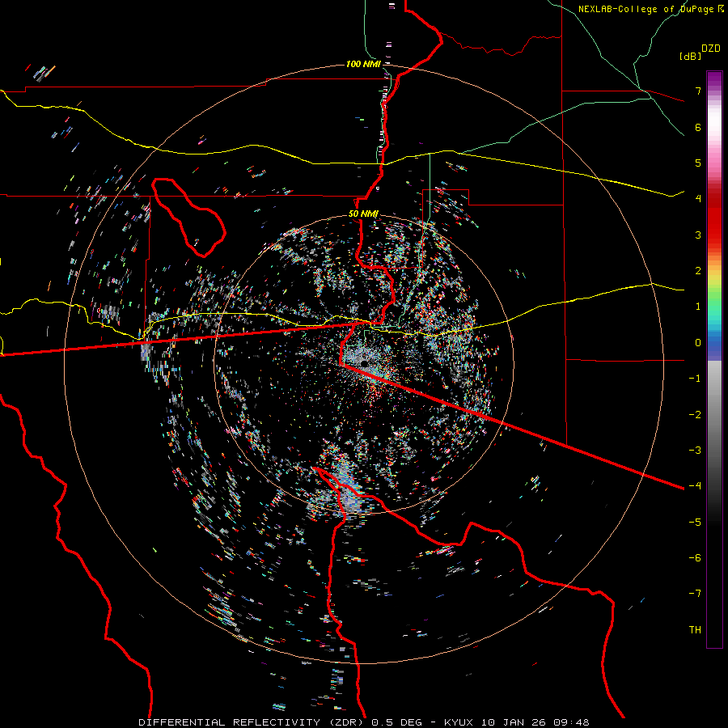This screenshot has height=728, width=728.
Task: Click the positive 5 scale value
Action: tap(698, 163)
